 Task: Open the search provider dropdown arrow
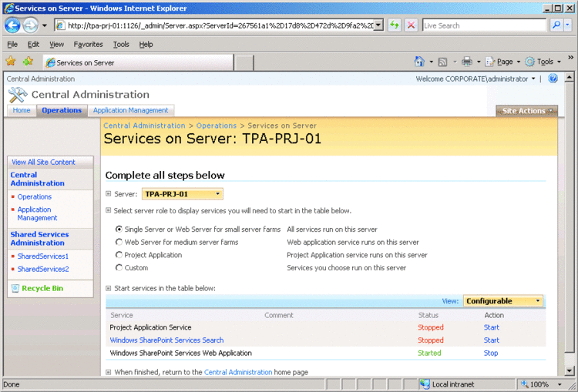tap(567, 25)
